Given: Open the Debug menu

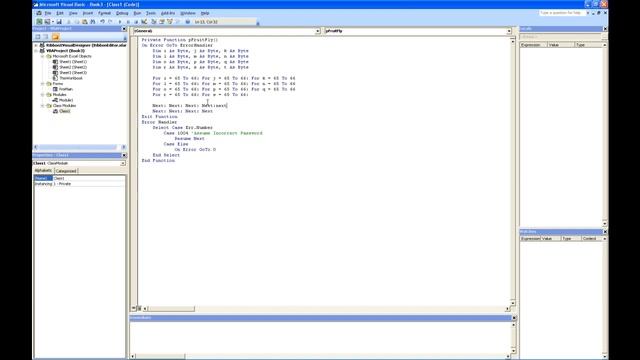Looking at the screenshot, I should (122, 13).
